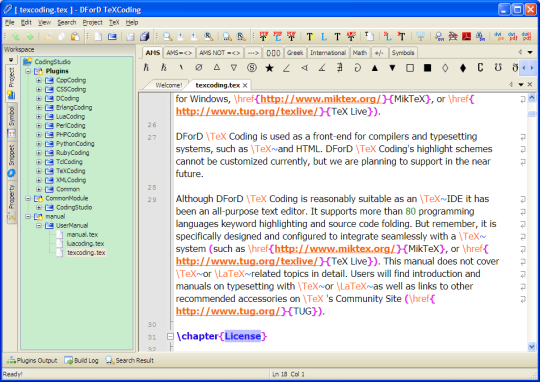540x382 pixels.
Task: Click the green Undo arrow icon
Action: [x=16, y=36]
